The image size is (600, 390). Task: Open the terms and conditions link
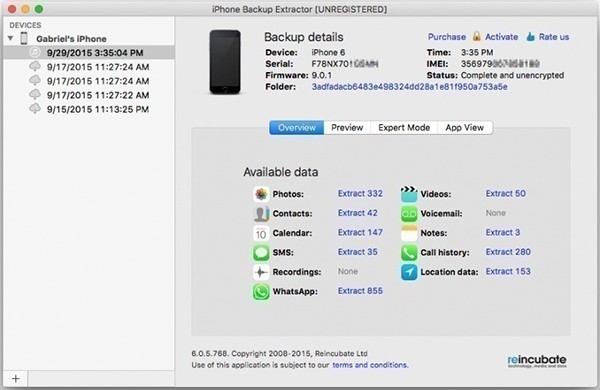[x=370, y=365]
